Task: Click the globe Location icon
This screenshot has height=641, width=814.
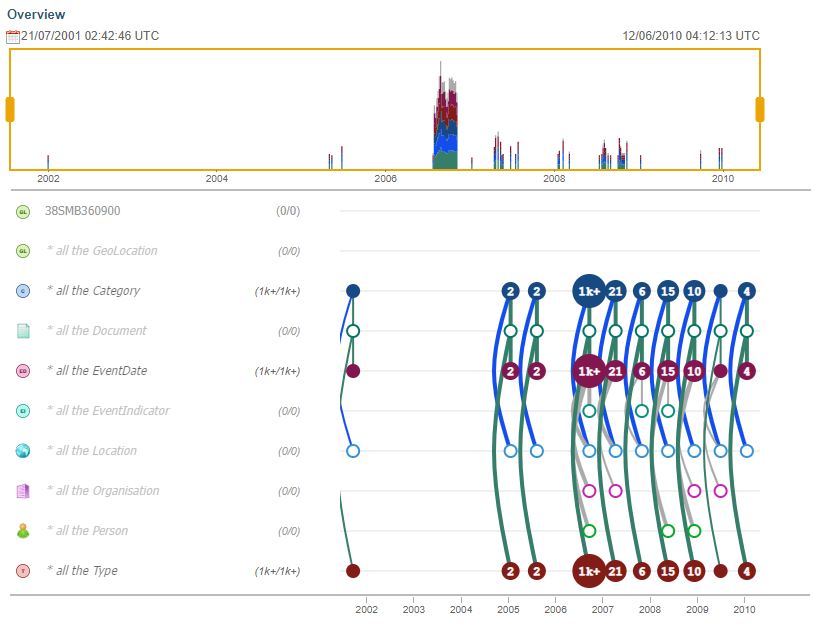Action: pos(23,451)
